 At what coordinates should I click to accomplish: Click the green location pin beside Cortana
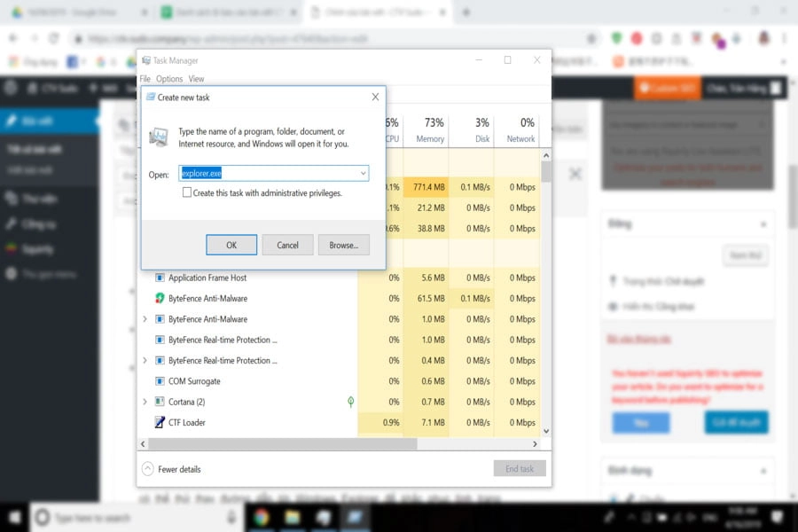click(349, 402)
